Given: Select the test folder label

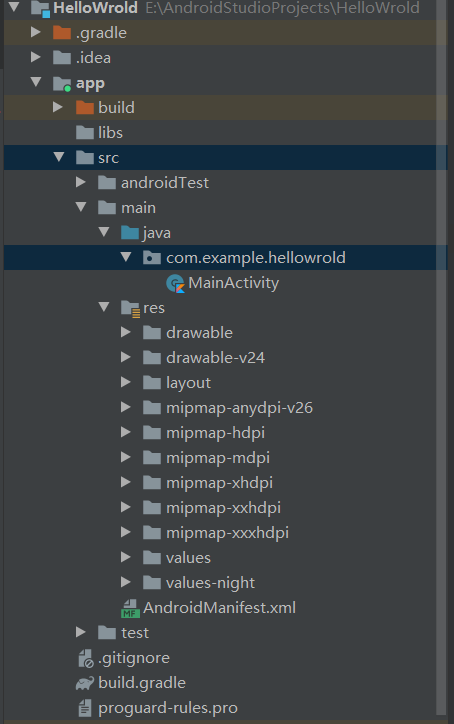Looking at the screenshot, I should pyautogui.click(x=135, y=633).
